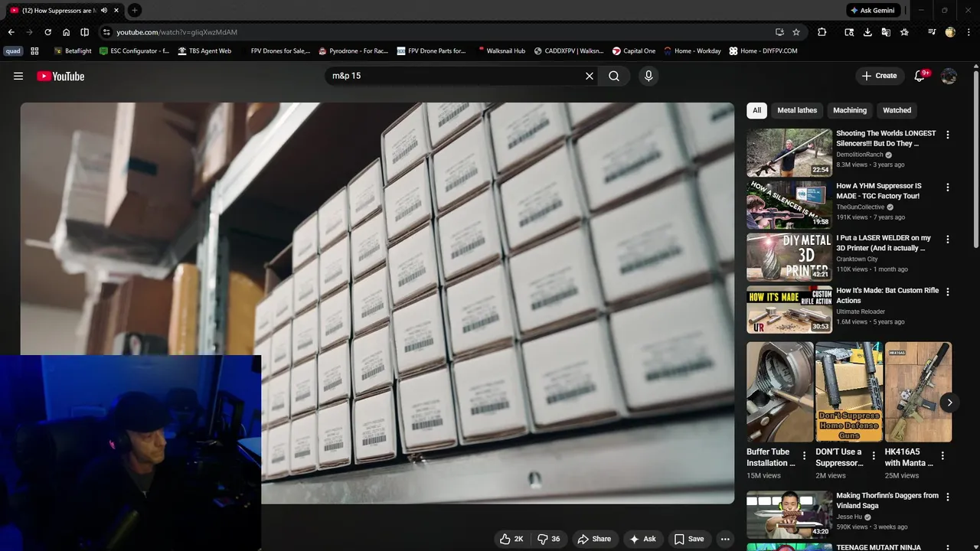Open the browser extensions puzzle icon
This screenshot has width=980, height=551.
tap(822, 32)
